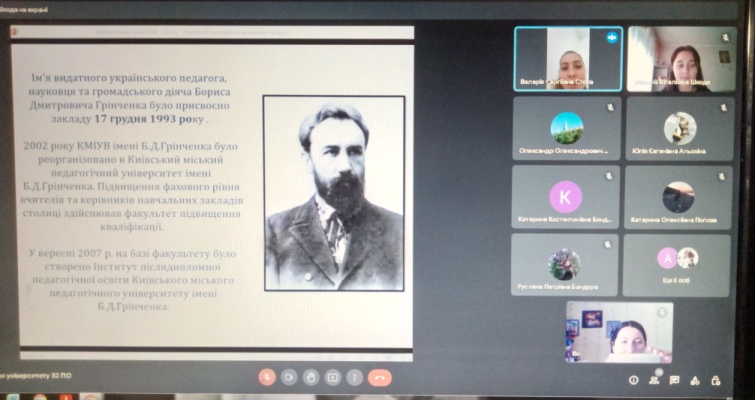
Task: Click muted mic icon on Олександр Олександрович tile
Action: (610, 107)
